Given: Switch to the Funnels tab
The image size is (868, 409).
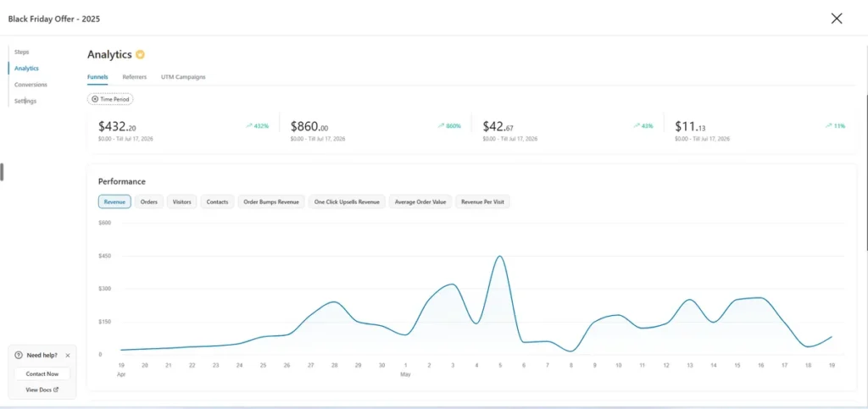Looking at the screenshot, I should 97,77.
